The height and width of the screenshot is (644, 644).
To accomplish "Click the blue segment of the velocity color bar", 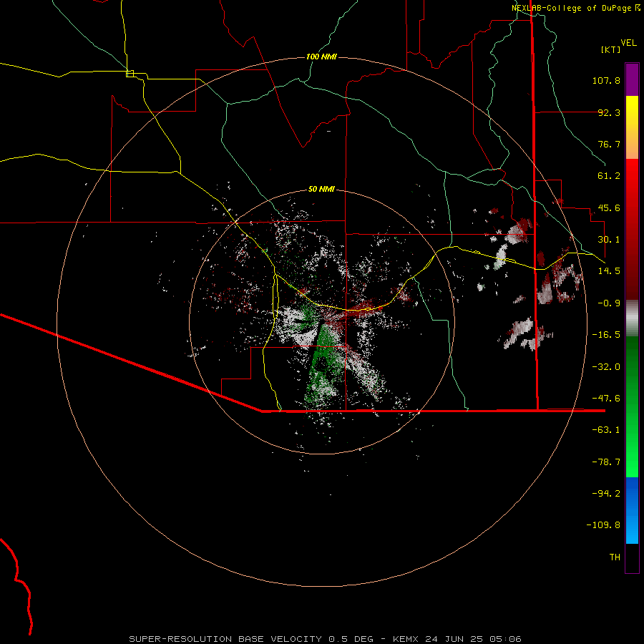I will tap(632, 510).
